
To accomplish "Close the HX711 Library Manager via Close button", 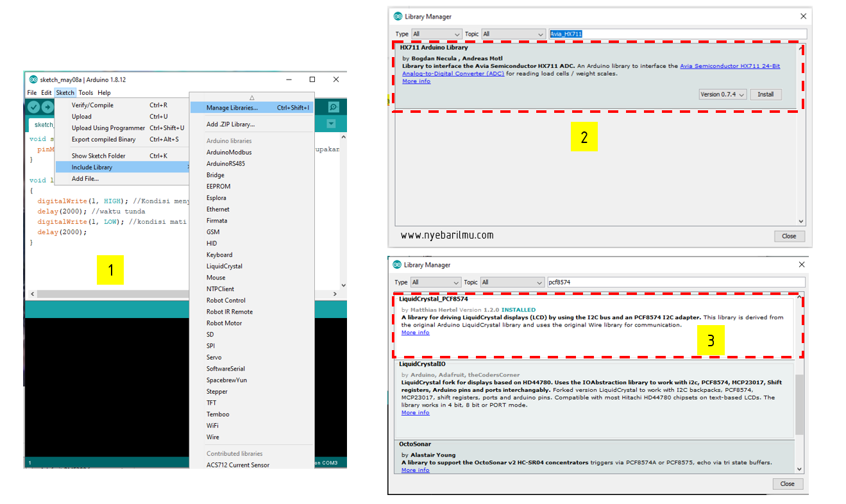I will pyautogui.click(x=789, y=236).
